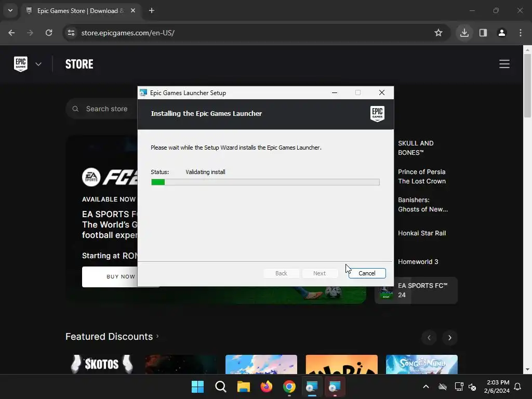Click the installer title bar icon
The height and width of the screenshot is (399, 532).
point(143,92)
